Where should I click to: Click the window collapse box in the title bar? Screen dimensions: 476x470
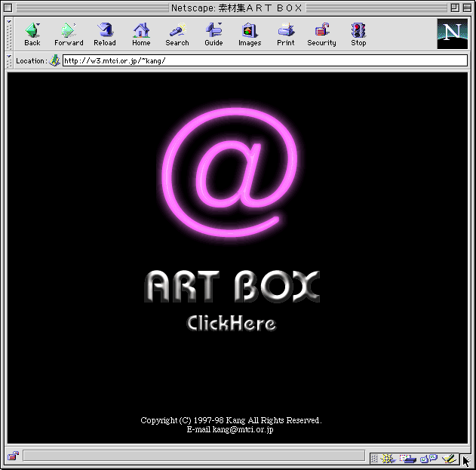coord(468,8)
